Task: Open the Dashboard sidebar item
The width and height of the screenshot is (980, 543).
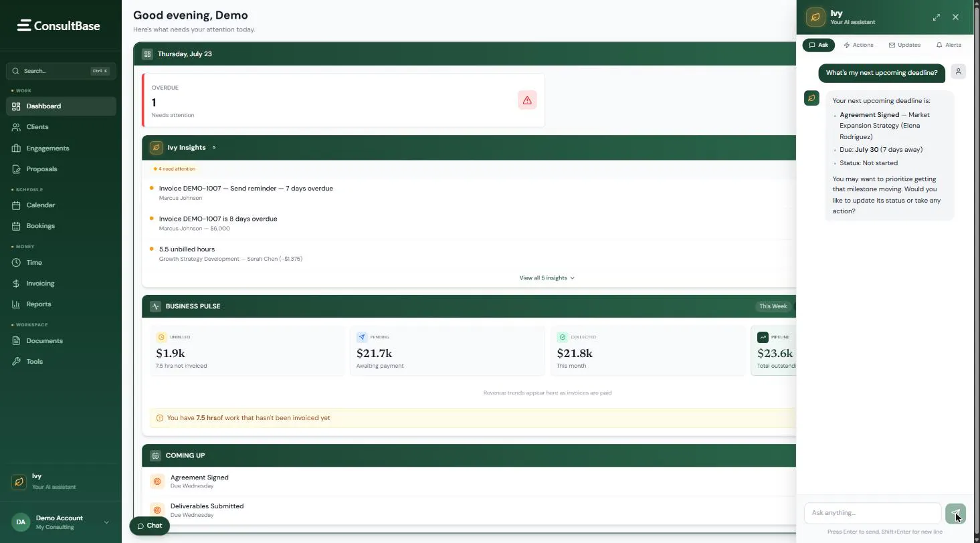Action: (61, 106)
